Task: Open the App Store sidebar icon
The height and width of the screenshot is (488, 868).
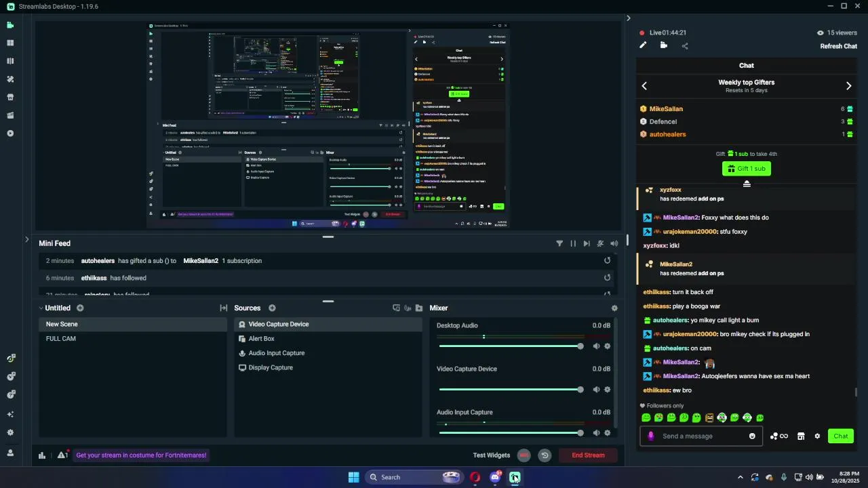Action: [10, 97]
